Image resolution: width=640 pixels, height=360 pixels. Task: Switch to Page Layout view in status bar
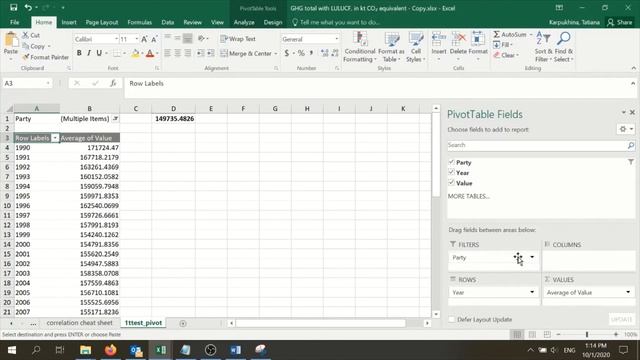click(x=532, y=334)
